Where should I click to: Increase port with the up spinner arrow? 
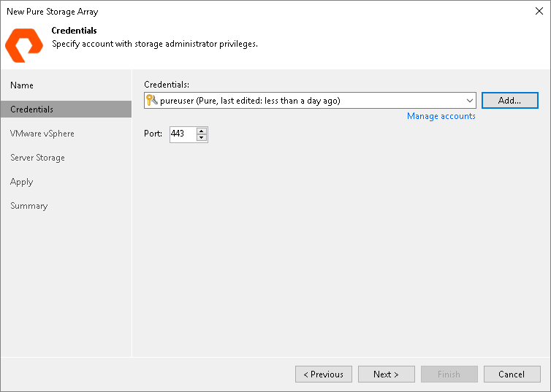tap(202, 131)
